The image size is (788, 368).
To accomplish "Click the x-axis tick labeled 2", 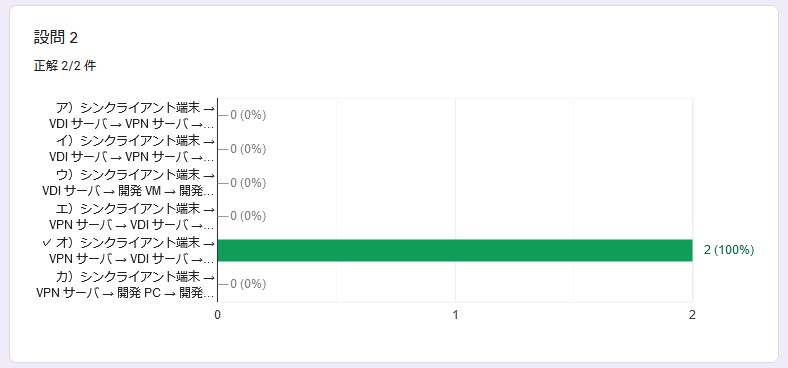I will click(x=693, y=315).
